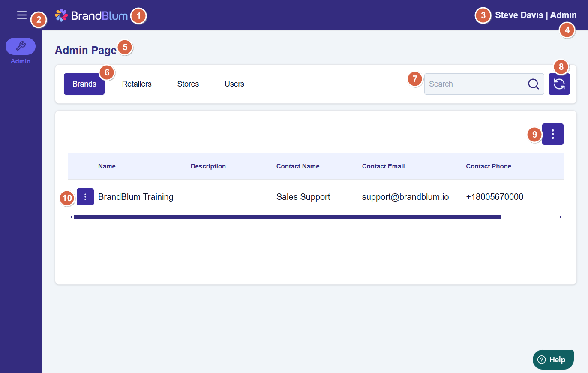This screenshot has height=373, width=588.
Task: Open the hamburger navigation menu
Action: point(21,15)
